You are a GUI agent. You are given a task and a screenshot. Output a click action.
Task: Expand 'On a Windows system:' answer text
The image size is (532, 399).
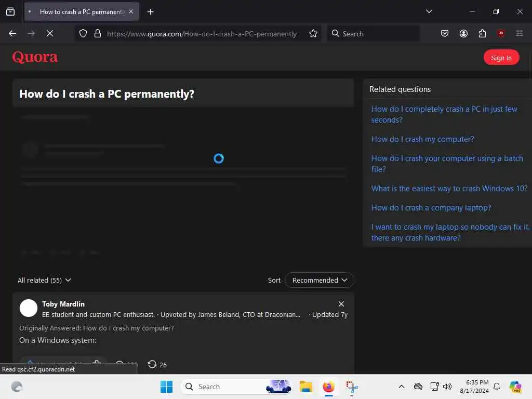coord(58,340)
